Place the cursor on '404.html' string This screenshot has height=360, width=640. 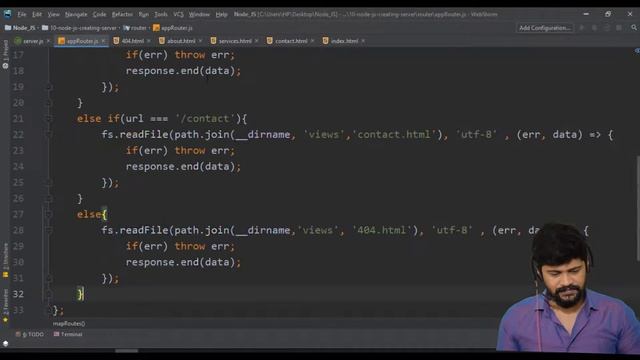coord(381,230)
